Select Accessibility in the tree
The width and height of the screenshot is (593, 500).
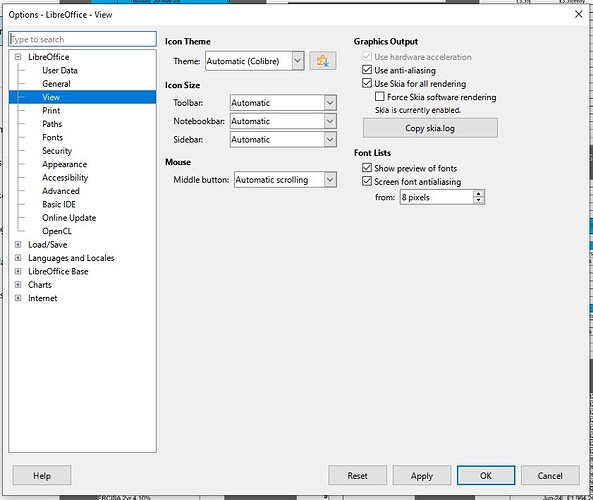65,177
